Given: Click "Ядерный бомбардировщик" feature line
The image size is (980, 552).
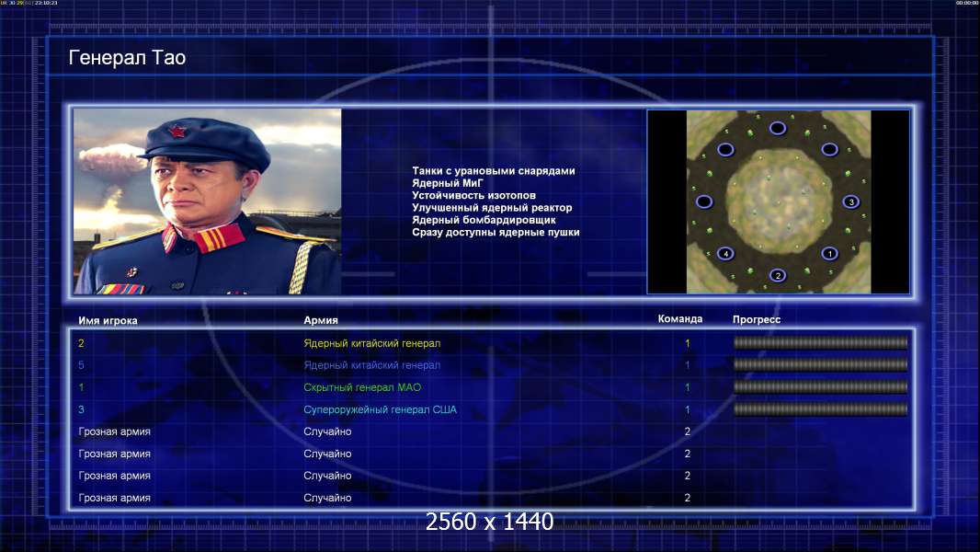Looking at the screenshot, I should (x=484, y=220).
